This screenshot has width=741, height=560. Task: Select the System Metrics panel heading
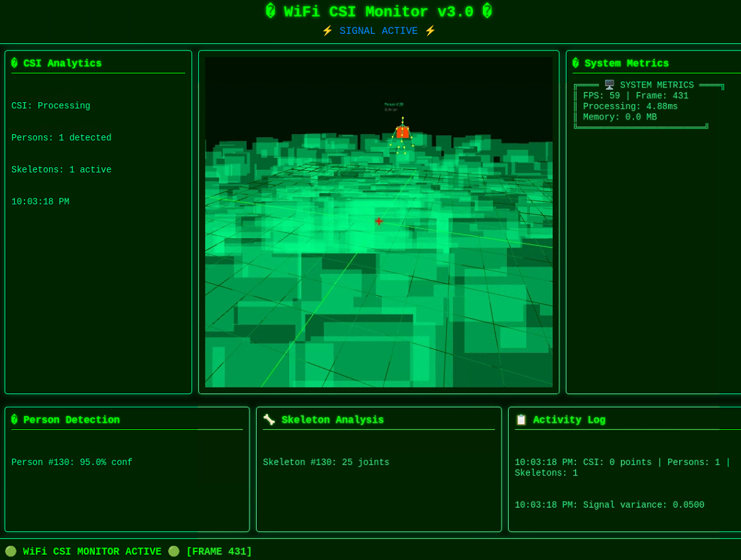626,64
